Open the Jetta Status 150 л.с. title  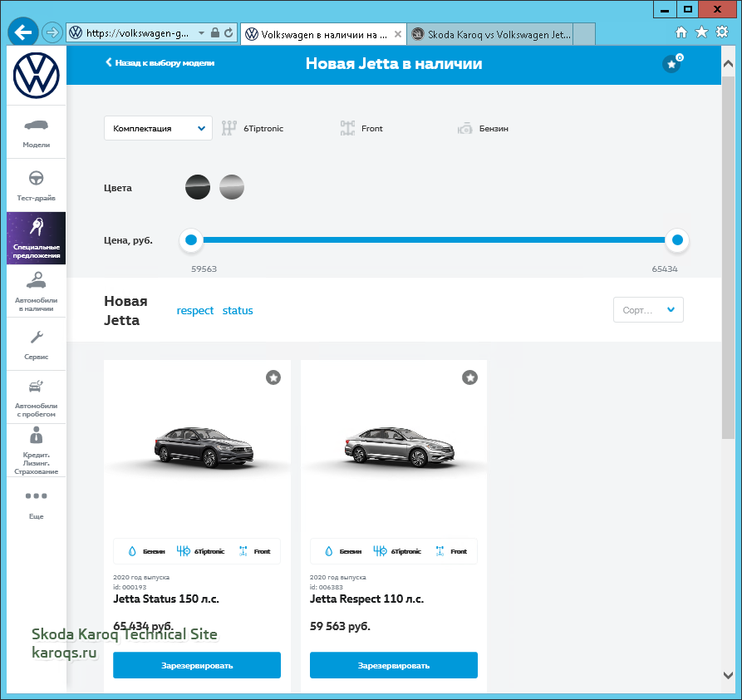(166, 599)
